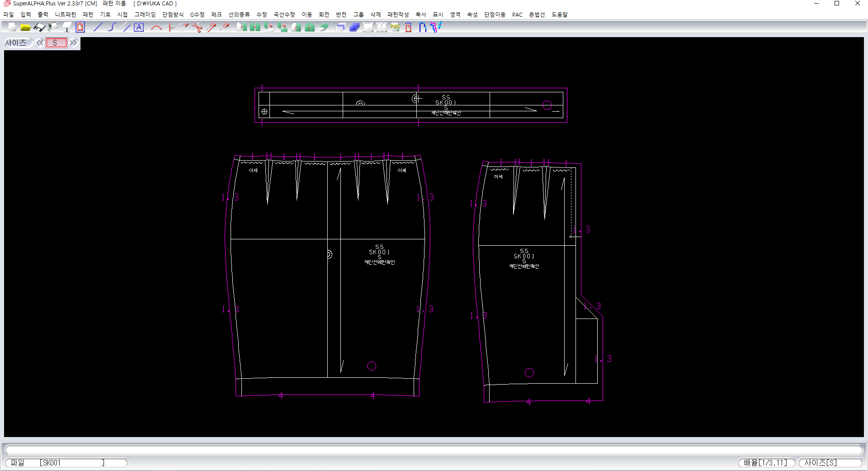Click the 배율[1/3.11] scale indicator
This screenshot has width=868, height=471.
(766, 462)
